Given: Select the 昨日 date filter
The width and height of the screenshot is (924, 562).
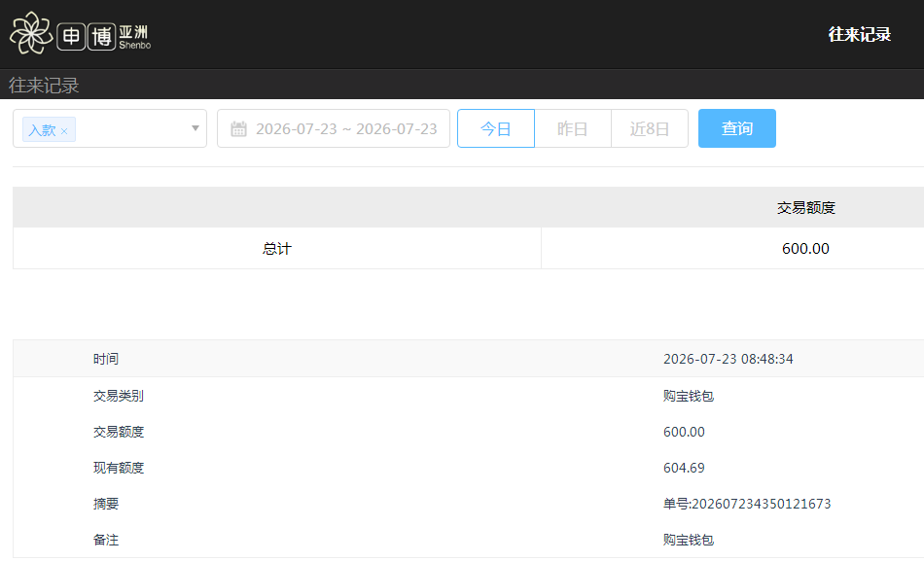Looking at the screenshot, I should coord(573,128).
